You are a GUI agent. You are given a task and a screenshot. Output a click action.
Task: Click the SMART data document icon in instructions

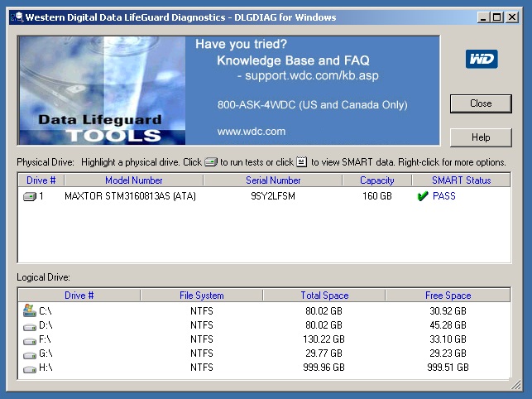point(302,162)
